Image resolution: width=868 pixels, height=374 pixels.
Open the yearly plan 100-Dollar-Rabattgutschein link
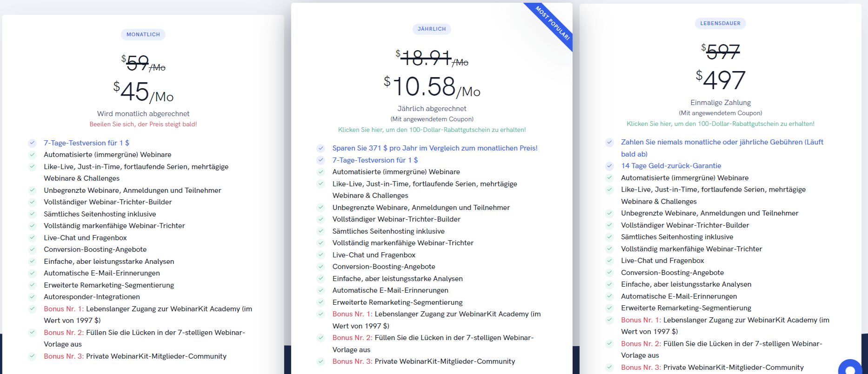tap(432, 130)
